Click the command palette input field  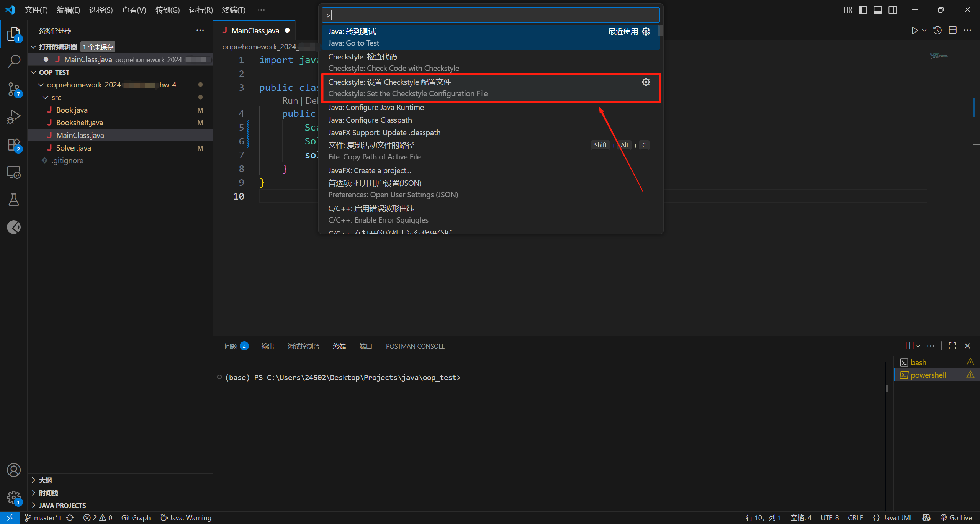coord(490,15)
